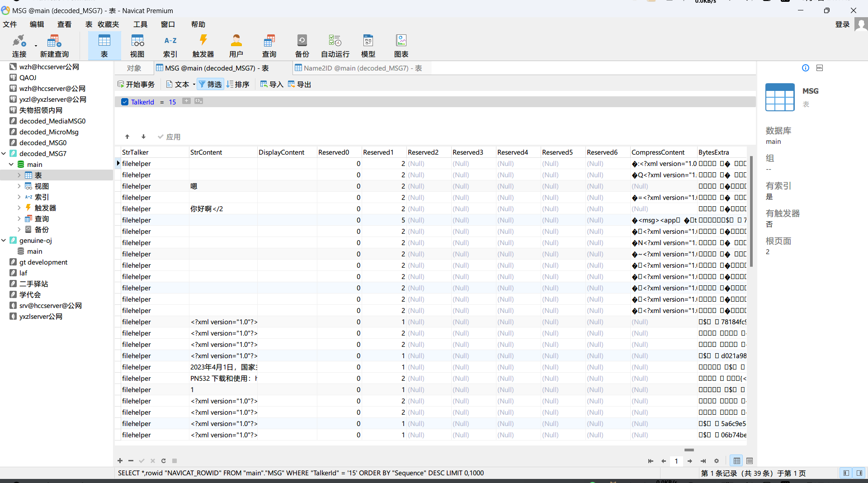Toggle the 筛选 (Filter) button
The image size is (868, 483).
pyautogui.click(x=210, y=84)
